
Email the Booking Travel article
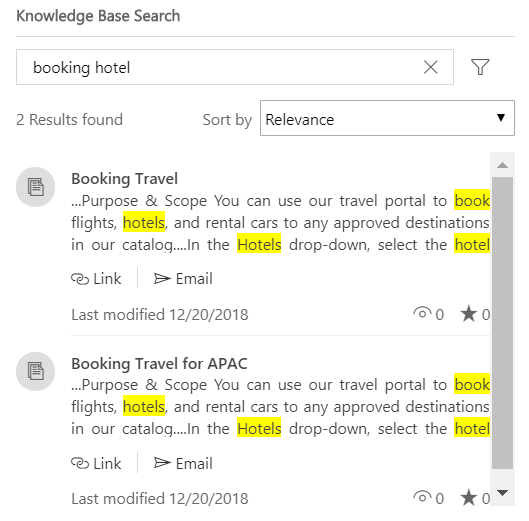point(183,279)
